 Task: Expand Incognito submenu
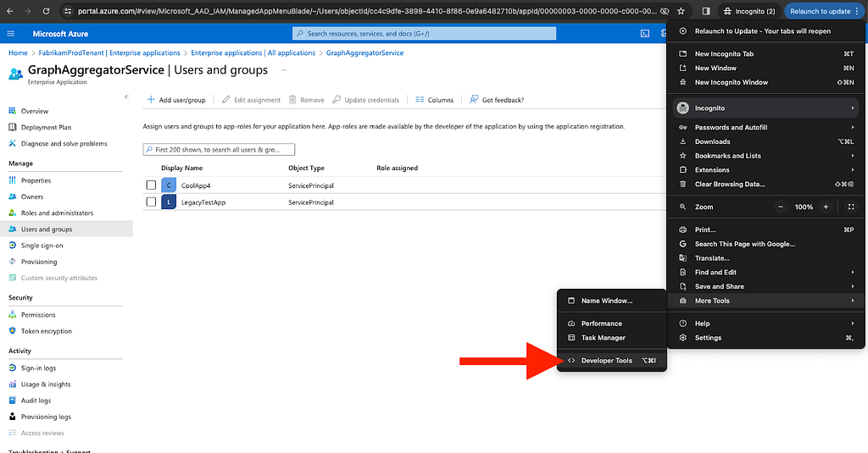[x=766, y=108]
